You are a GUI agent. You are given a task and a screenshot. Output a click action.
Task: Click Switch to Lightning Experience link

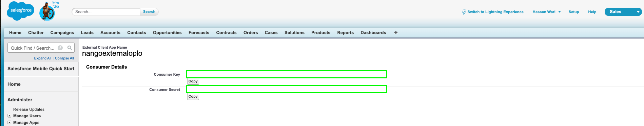pos(495,12)
